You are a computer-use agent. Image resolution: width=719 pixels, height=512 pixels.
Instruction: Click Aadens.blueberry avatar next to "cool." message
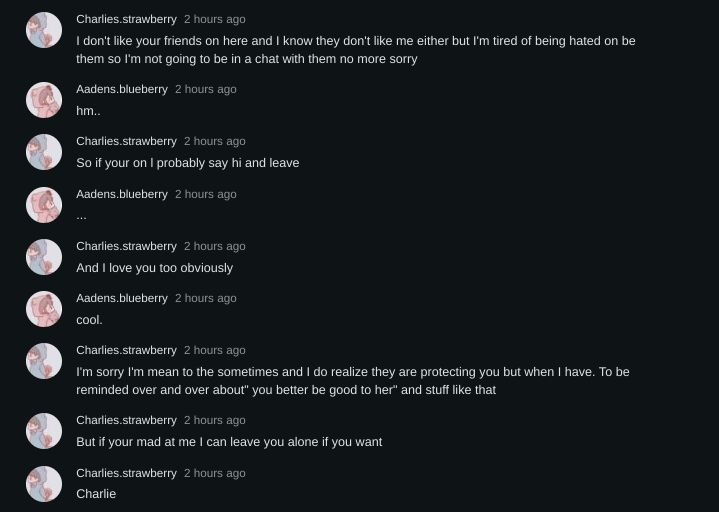[44, 309]
